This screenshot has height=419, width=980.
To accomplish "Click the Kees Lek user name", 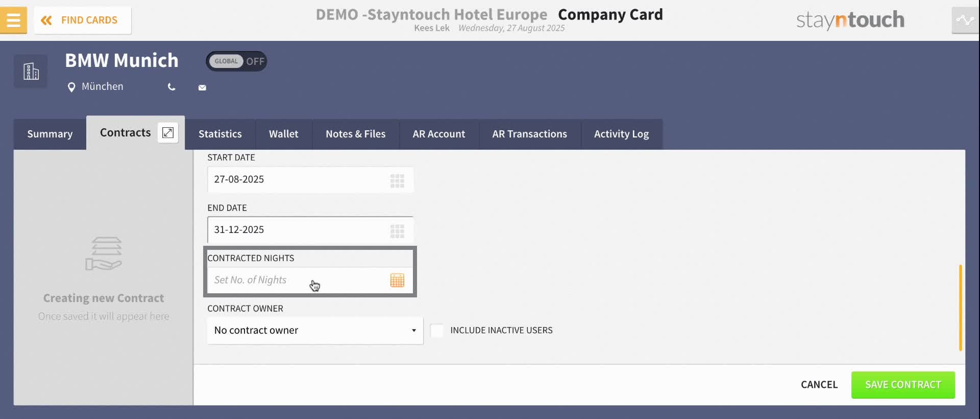I will tap(432, 28).
